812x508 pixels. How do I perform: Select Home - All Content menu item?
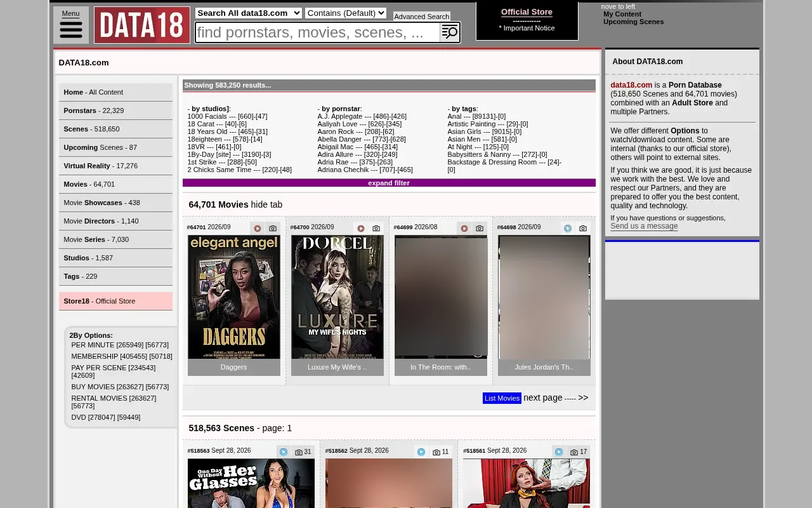coord(115,92)
